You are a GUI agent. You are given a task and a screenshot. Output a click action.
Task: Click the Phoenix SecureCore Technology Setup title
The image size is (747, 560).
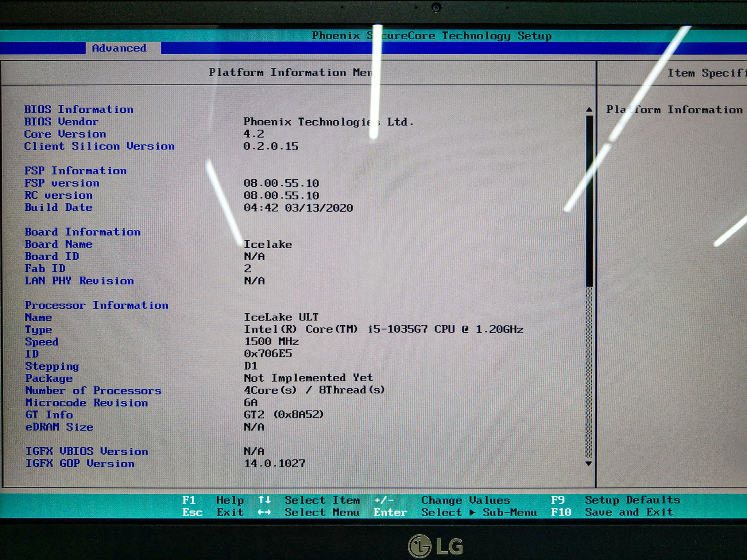(431, 36)
